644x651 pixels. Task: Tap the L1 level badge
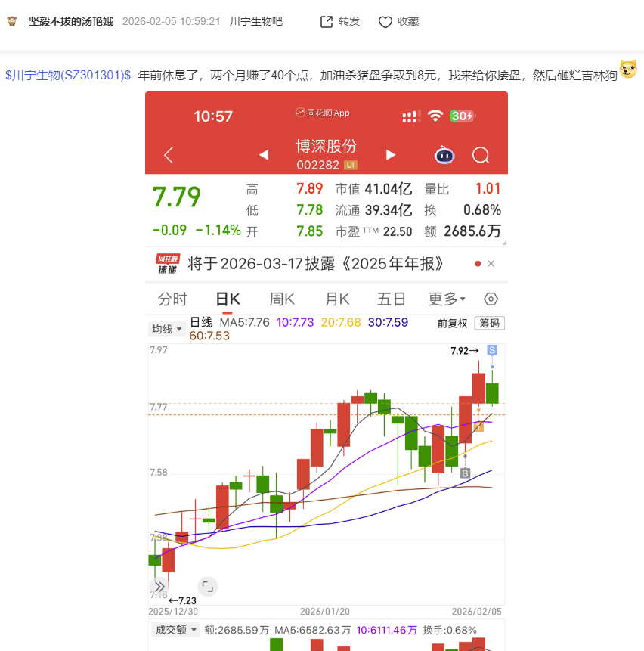tap(351, 166)
